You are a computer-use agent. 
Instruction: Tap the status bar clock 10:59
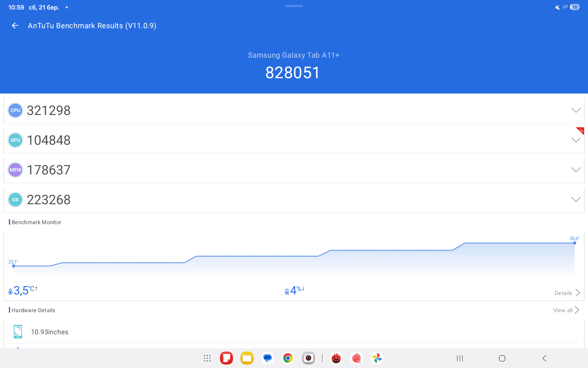click(x=16, y=7)
